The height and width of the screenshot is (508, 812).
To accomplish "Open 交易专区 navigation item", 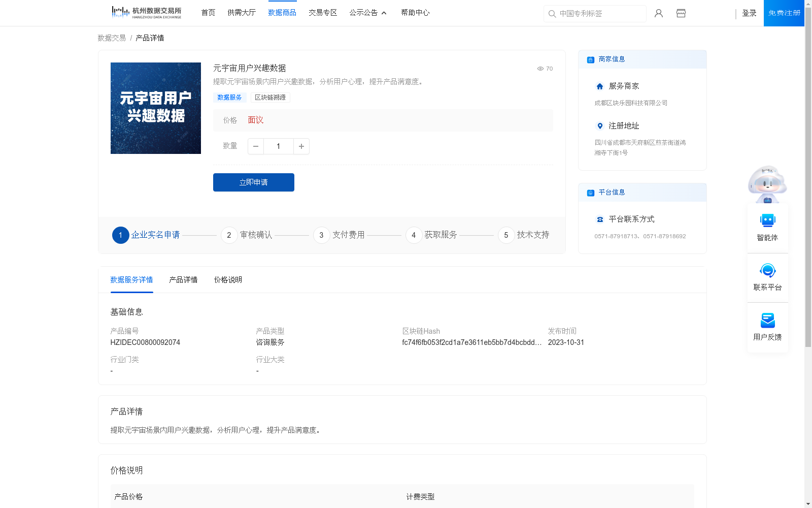I will click(323, 13).
